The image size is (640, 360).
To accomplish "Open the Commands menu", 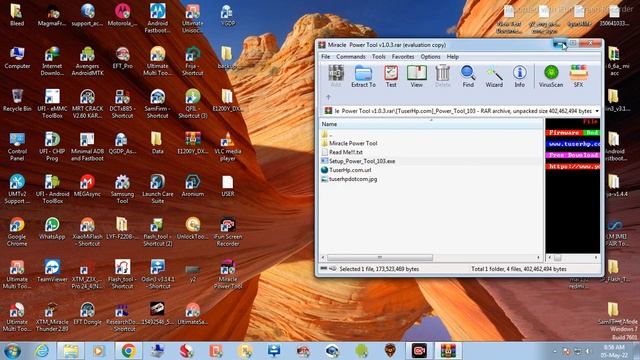I will point(351,57).
